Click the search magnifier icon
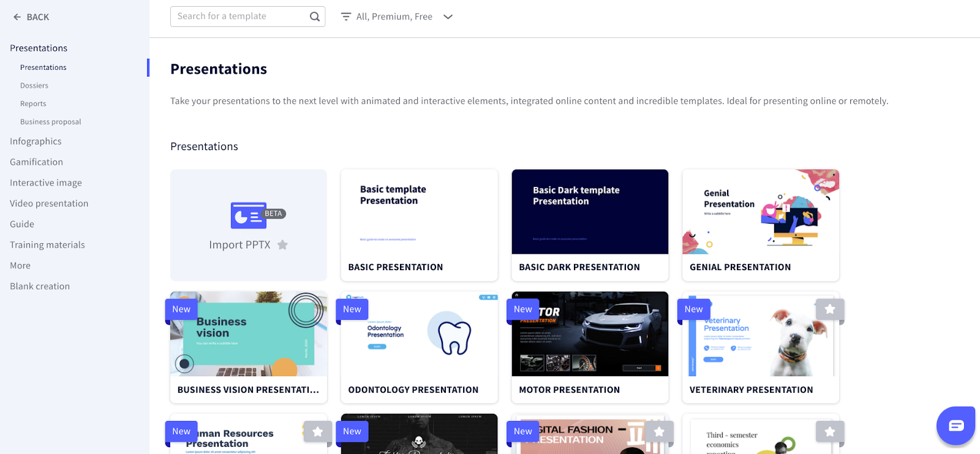The height and width of the screenshot is (454, 980). 315,17
